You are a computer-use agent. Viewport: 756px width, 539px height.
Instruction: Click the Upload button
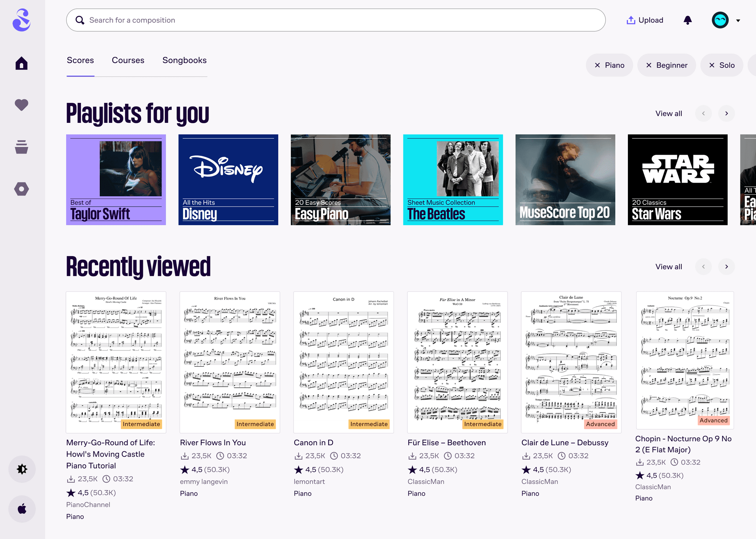(645, 20)
